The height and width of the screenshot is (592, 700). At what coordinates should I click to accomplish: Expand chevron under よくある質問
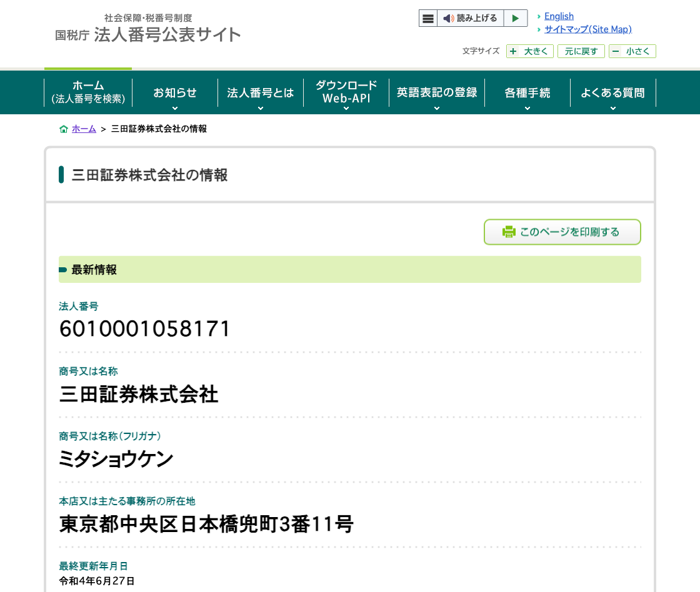[x=613, y=108]
